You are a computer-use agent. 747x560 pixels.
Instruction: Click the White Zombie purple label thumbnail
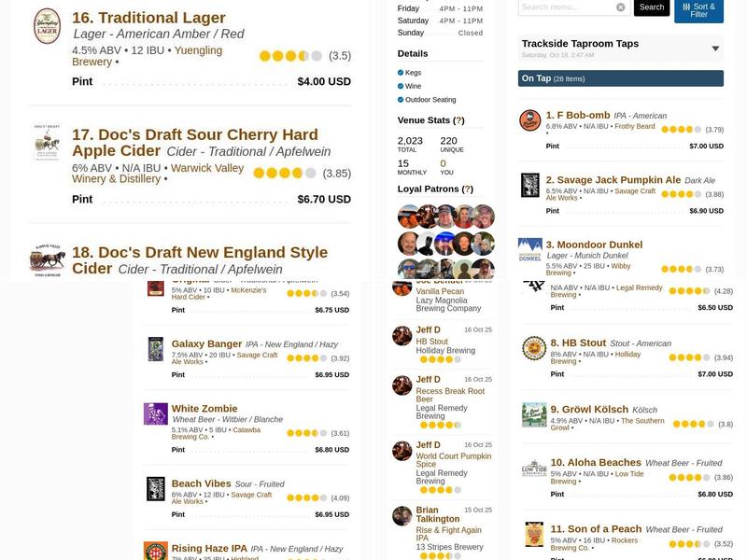[x=156, y=413]
